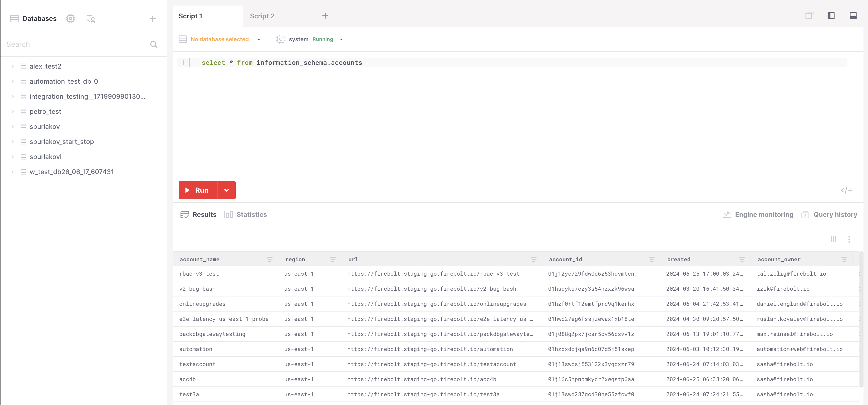Image resolution: width=868 pixels, height=405 pixels.
Task: Filter the url column
Action: tap(533, 259)
